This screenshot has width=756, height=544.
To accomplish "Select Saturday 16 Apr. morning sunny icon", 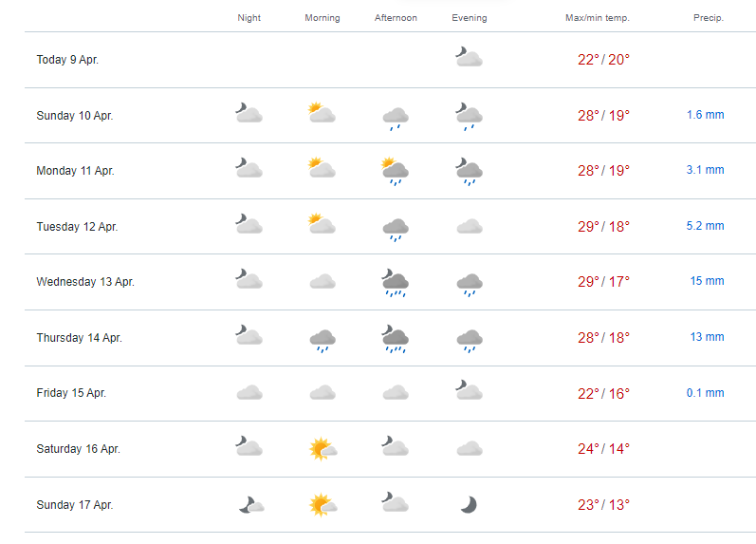I will [x=323, y=449].
